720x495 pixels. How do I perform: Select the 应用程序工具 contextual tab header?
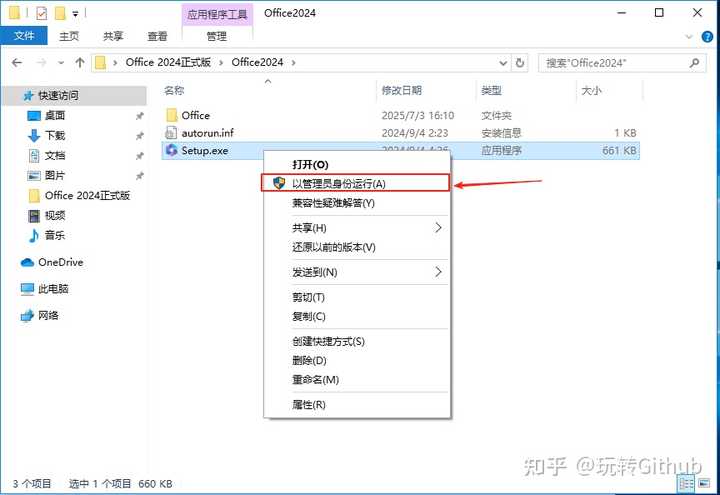tap(217, 14)
